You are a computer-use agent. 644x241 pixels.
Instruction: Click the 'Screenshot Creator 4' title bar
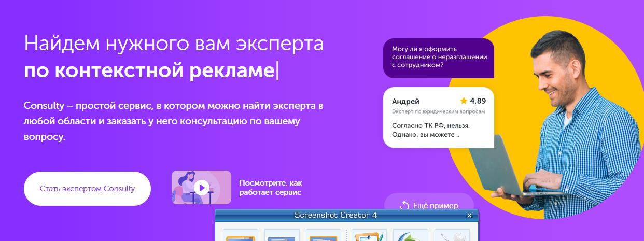[346, 215]
